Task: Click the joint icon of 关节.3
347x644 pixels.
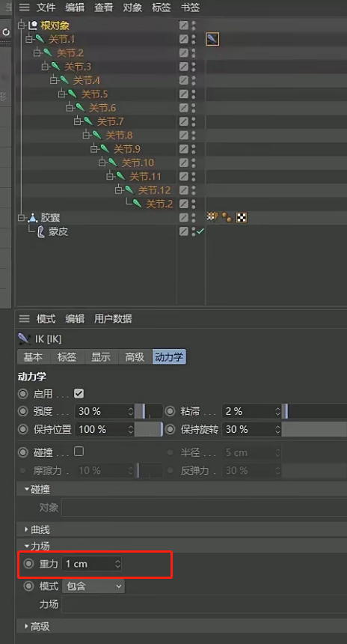Action: [56, 67]
